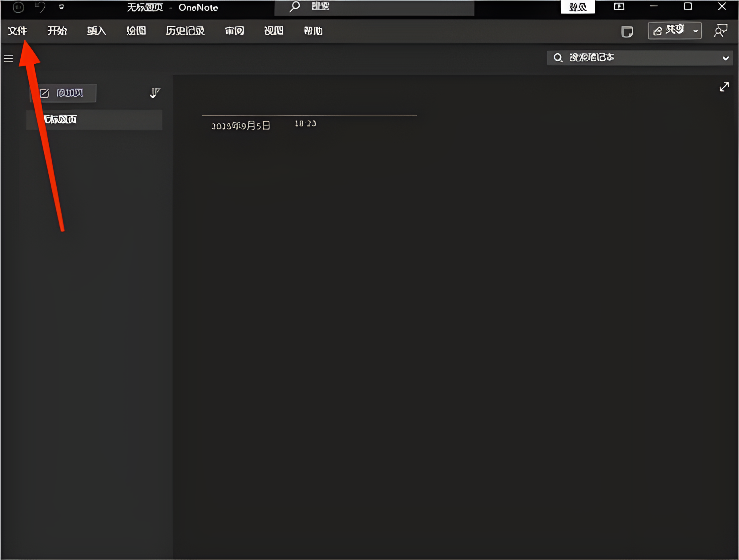This screenshot has height=560, width=739.
Task: Switch to the 开始 (Home) tab
Action: point(57,31)
